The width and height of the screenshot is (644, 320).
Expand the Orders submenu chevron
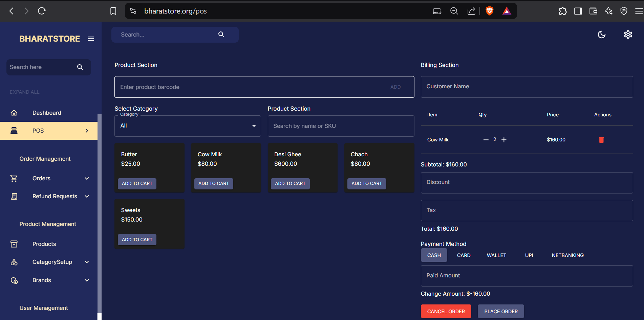[87, 178]
